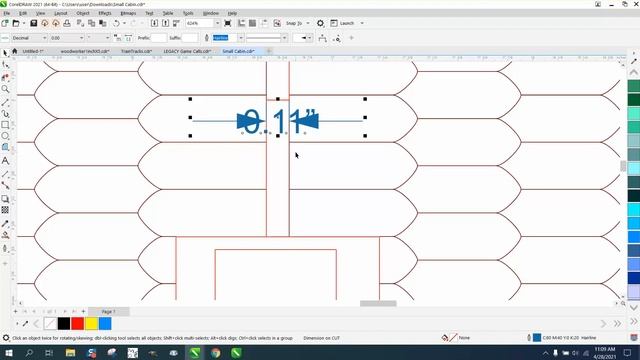The image size is (640, 360).
Task: Select the Parallel Dimension tool
Action: pos(5,174)
